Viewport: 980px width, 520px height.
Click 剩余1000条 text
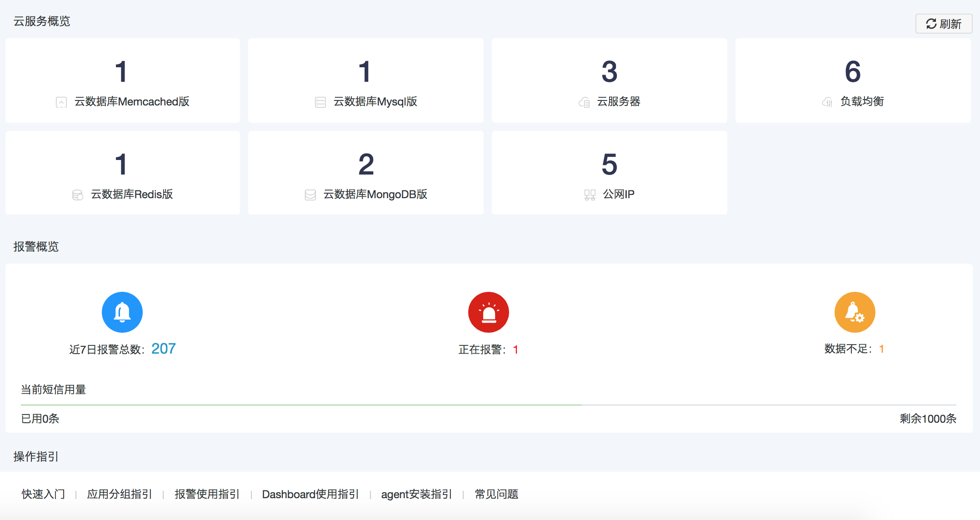pyautogui.click(x=928, y=419)
